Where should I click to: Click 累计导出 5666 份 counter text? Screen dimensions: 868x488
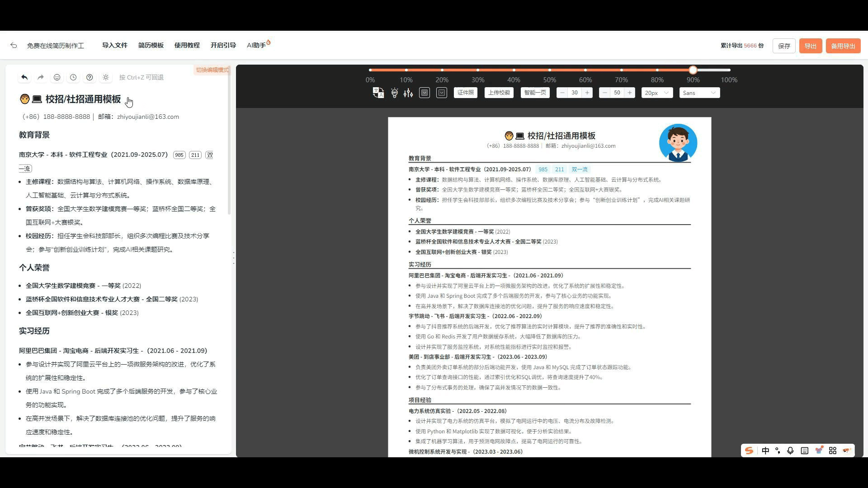(x=742, y=46)
